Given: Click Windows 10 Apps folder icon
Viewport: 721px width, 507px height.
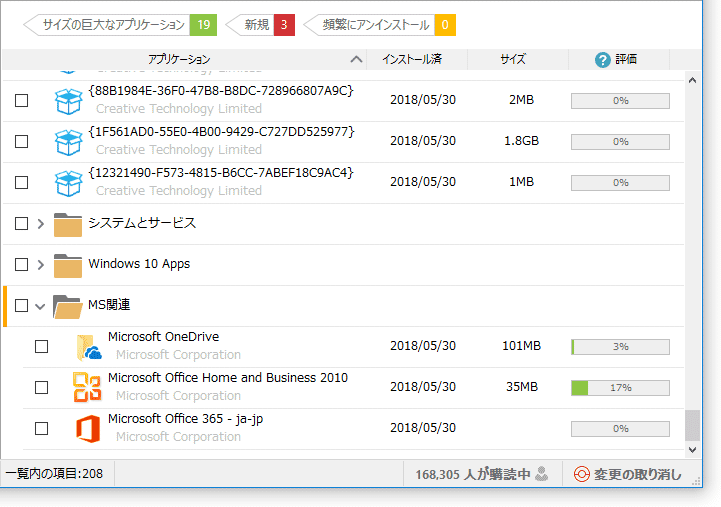Looking at the screenshot, I should pos(68,265).
